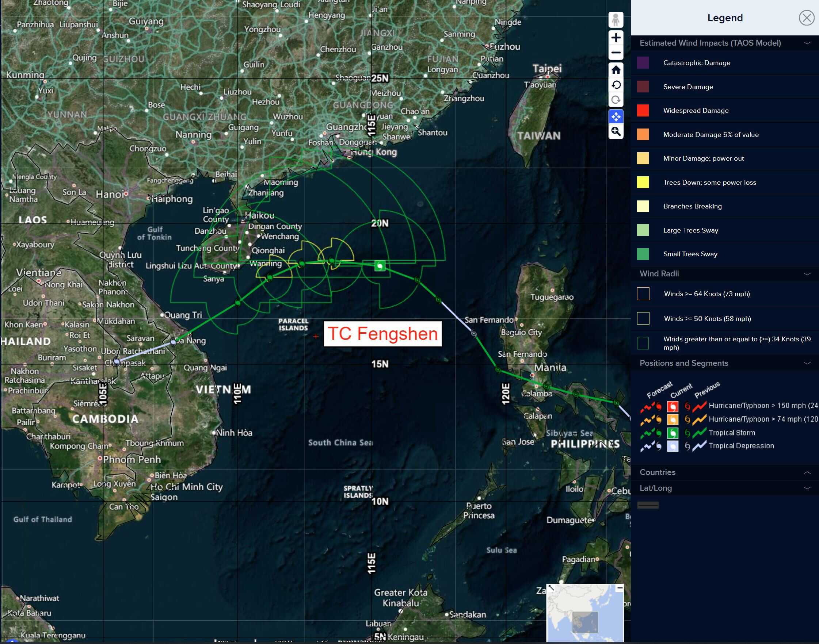Reset map to the home extent

tap(616, 70)
